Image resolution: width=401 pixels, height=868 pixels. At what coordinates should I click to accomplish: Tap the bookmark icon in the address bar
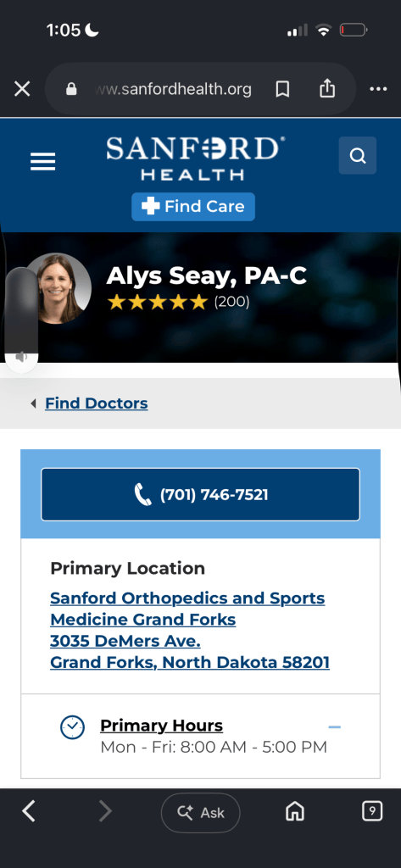tap(282, 88)
